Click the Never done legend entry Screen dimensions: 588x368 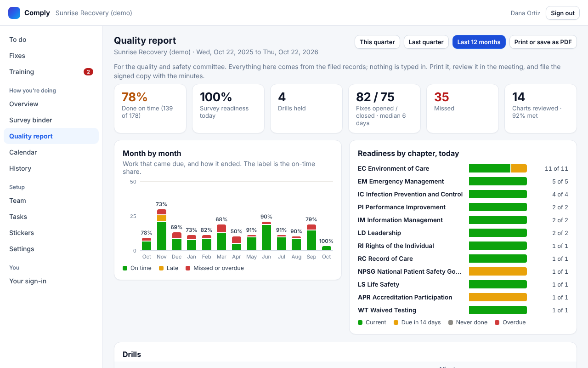[468, 322]
